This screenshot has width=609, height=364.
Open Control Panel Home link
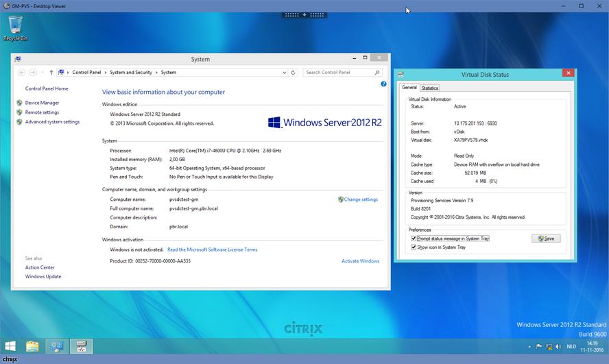tap(47, 88)
